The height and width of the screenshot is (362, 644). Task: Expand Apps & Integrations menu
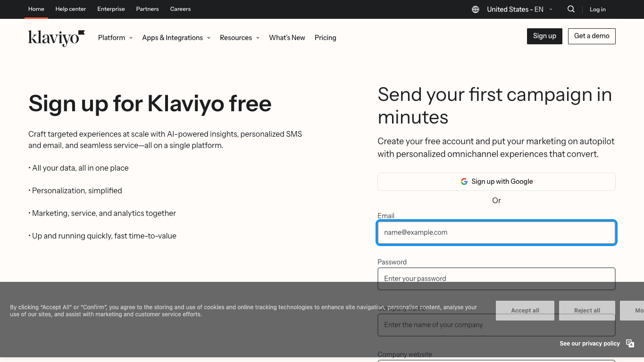pyautogui.click(x=176, y=38)
